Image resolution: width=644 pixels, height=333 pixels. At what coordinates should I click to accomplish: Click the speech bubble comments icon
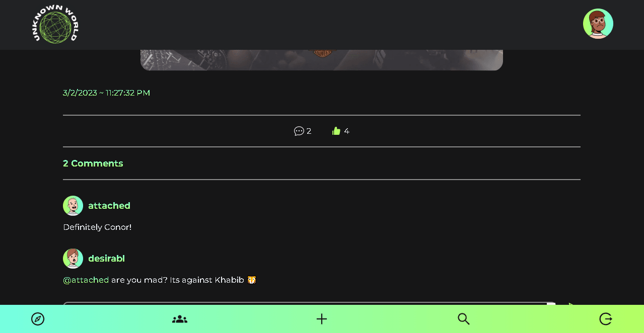coord(299,131)
